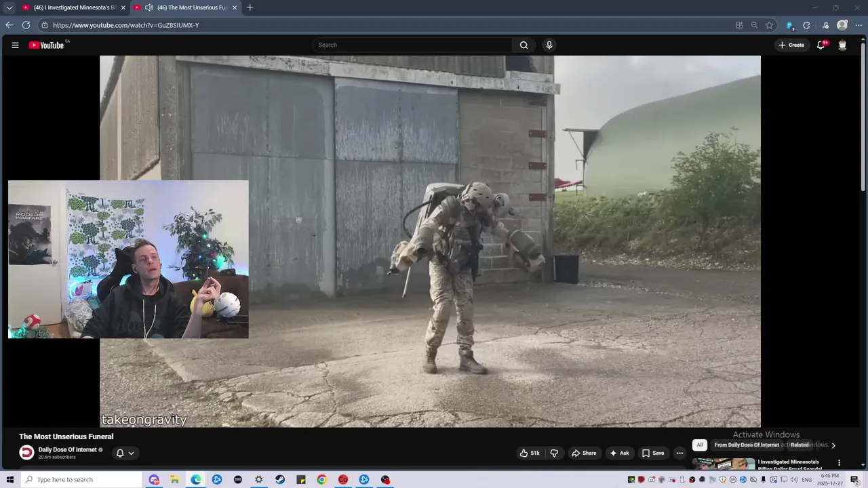Share the video

584,453
